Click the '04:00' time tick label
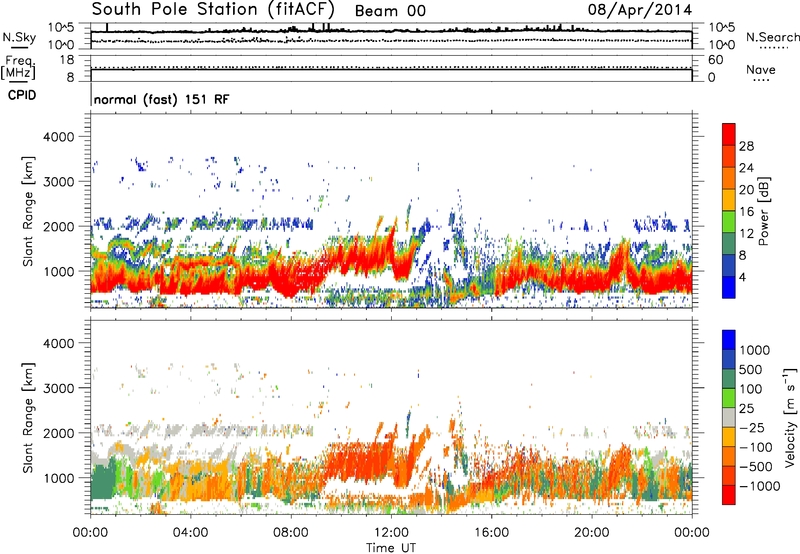 tap(190, 533)
